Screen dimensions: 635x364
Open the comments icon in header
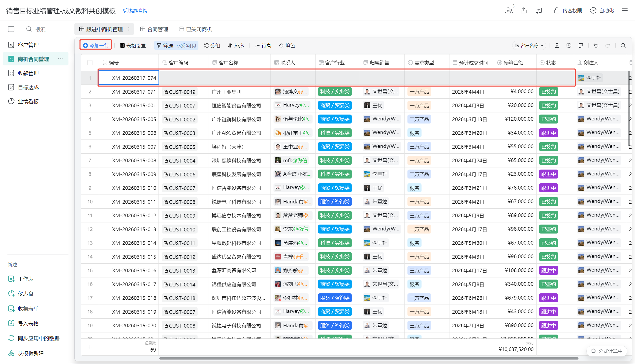point(539,10)
